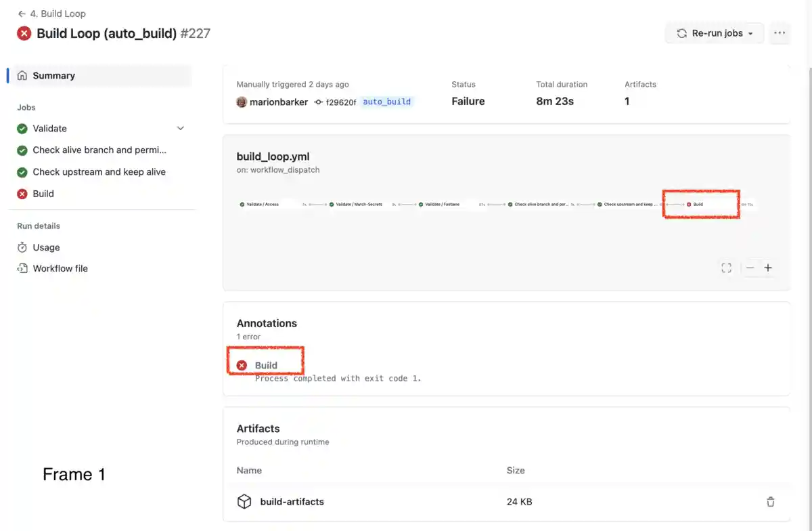Screen dimensions: 812x531
Task: Select the Check upstream and keep alive job
Action: coord(99,172)
